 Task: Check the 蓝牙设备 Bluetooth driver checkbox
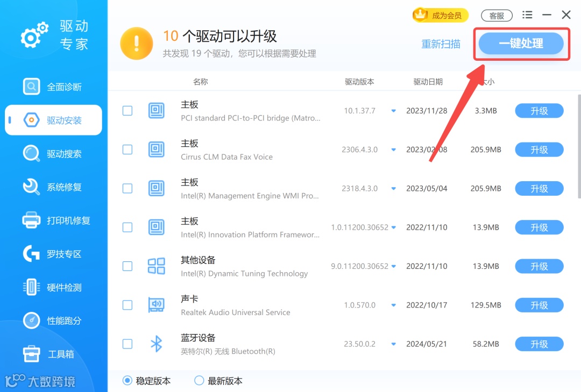tap(127, 344)
